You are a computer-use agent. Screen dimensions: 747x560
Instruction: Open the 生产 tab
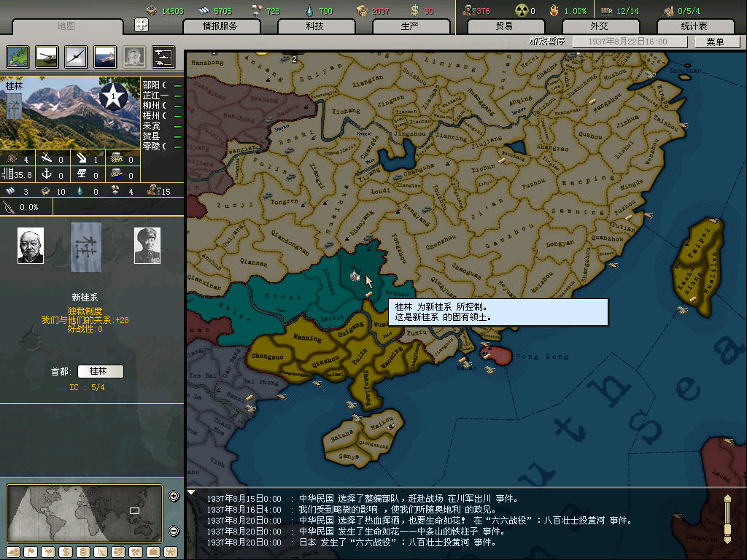[410, 26]
